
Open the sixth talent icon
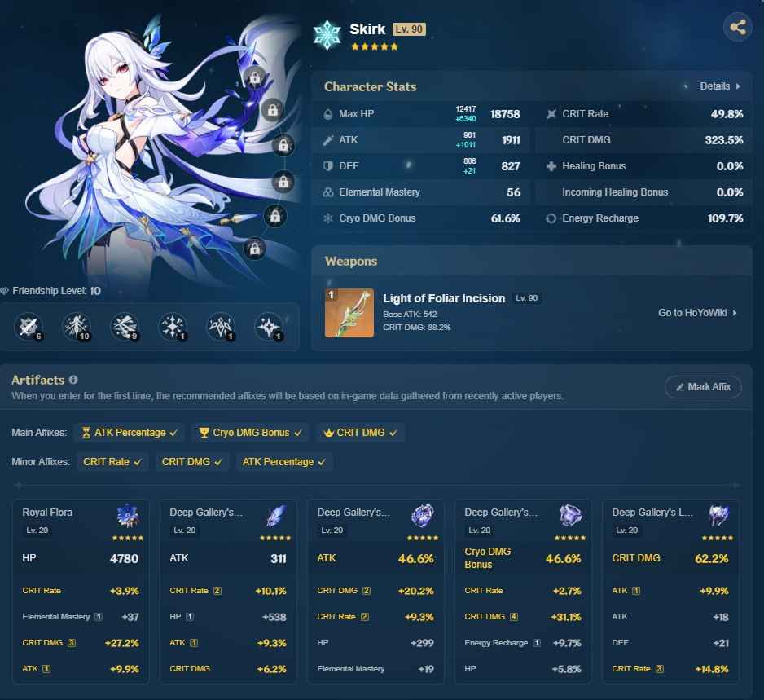[x=269, y=327]
